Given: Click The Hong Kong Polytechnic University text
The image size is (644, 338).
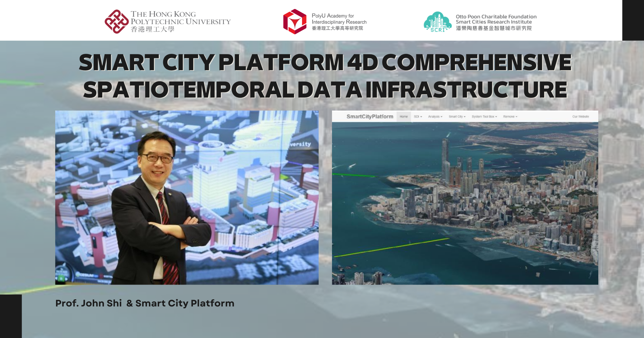Looking at the screenshot, I should 180,22.
